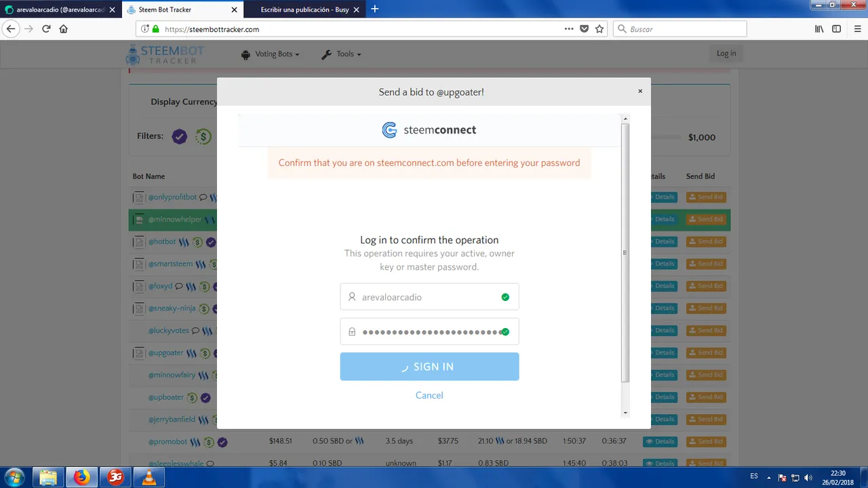
Task: Click the image icon beside @upgoater
Action: click(138, 352)
